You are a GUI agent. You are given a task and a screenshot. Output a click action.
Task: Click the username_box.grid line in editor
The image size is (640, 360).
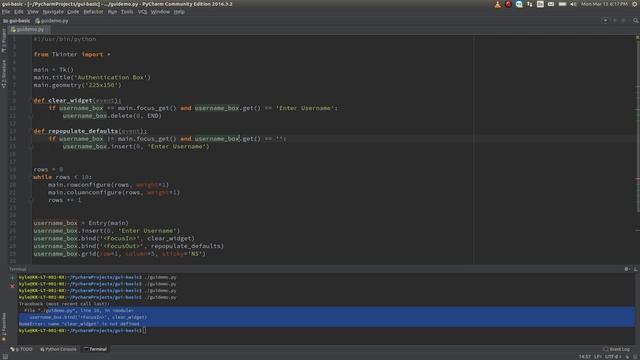[x=120, y=253]
